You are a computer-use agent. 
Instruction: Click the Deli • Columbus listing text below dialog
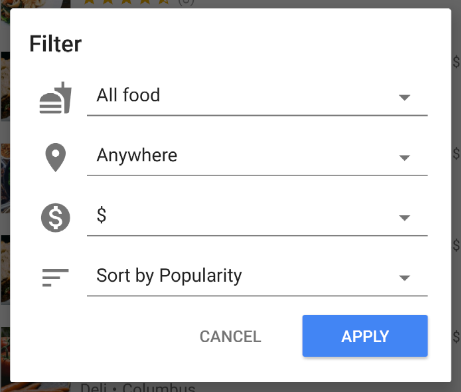(138, 387)
